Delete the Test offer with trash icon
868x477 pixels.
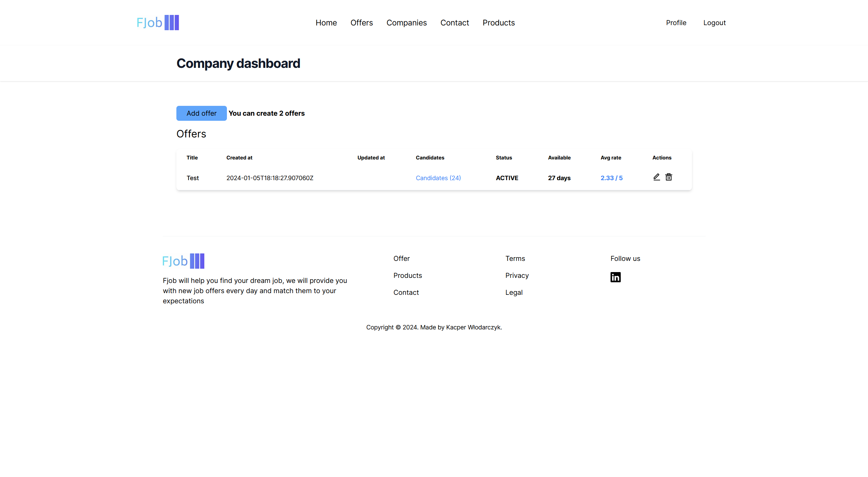[669, 177]
